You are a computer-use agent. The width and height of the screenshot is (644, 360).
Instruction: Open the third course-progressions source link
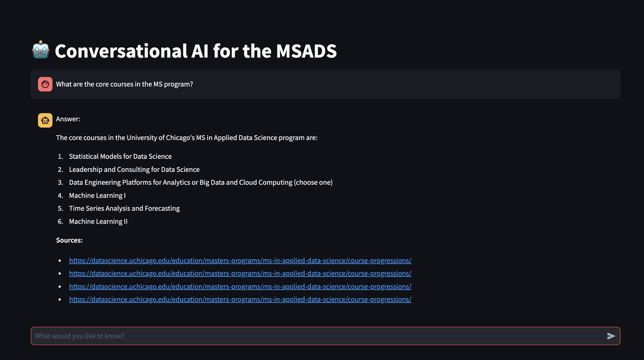[x=240, y=286]
